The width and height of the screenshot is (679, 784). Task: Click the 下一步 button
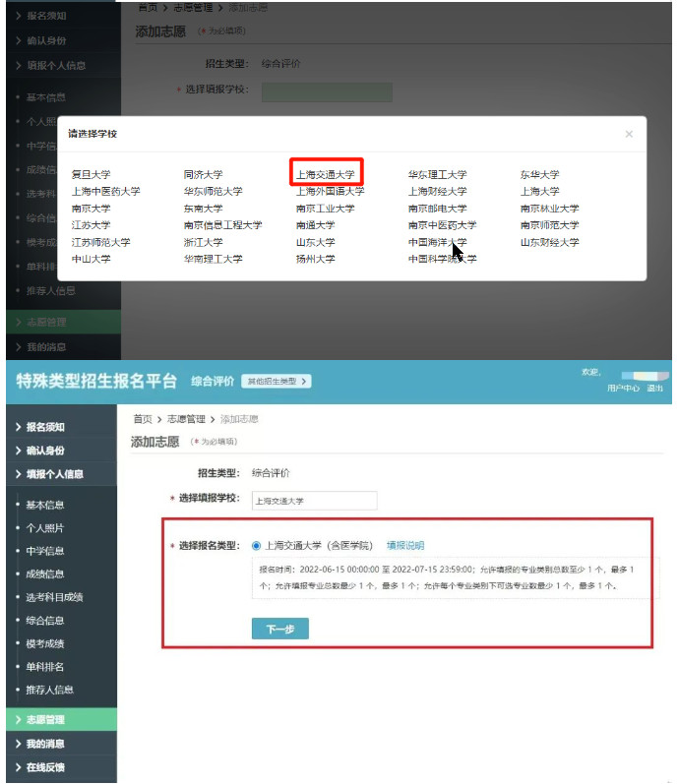pyautogui.click(x=280, y=629)
